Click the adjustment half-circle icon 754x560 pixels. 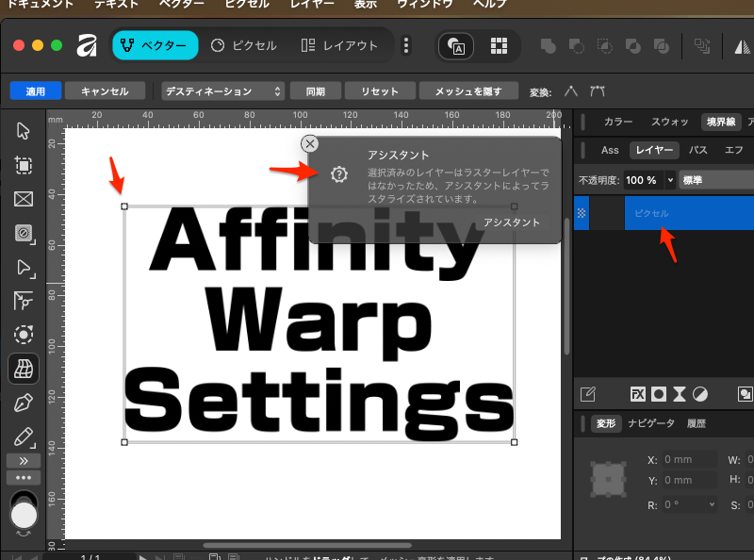[x=700, y=393]
